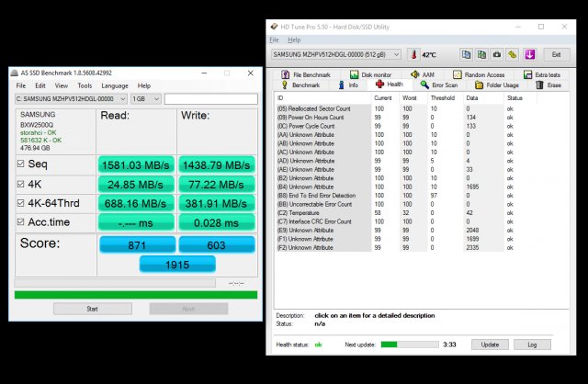Select the Info tab
This screenshot has width=588, height=384.
pos(348,85)
